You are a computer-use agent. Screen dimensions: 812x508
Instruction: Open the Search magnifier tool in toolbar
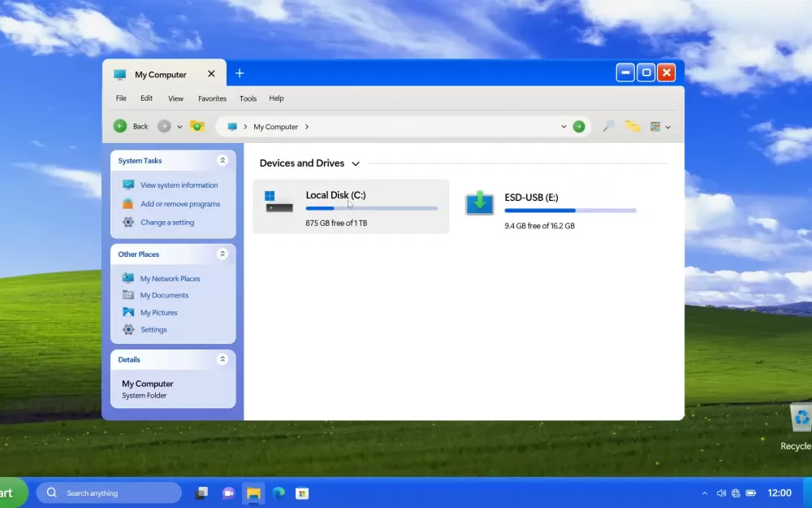pos(607,127)
